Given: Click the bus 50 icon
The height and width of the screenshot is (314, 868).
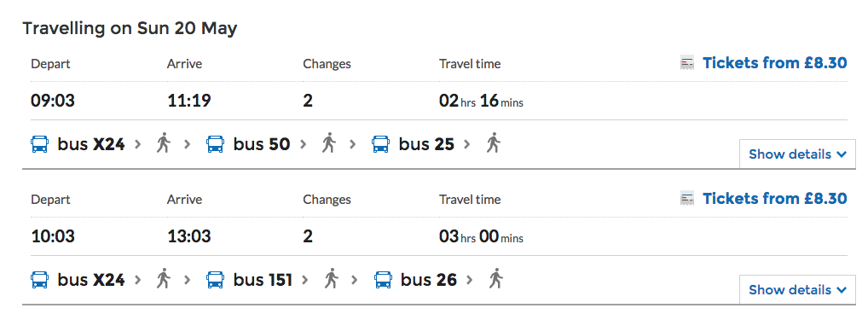Looking at the screenshot, I should click(x=215, y=144).
